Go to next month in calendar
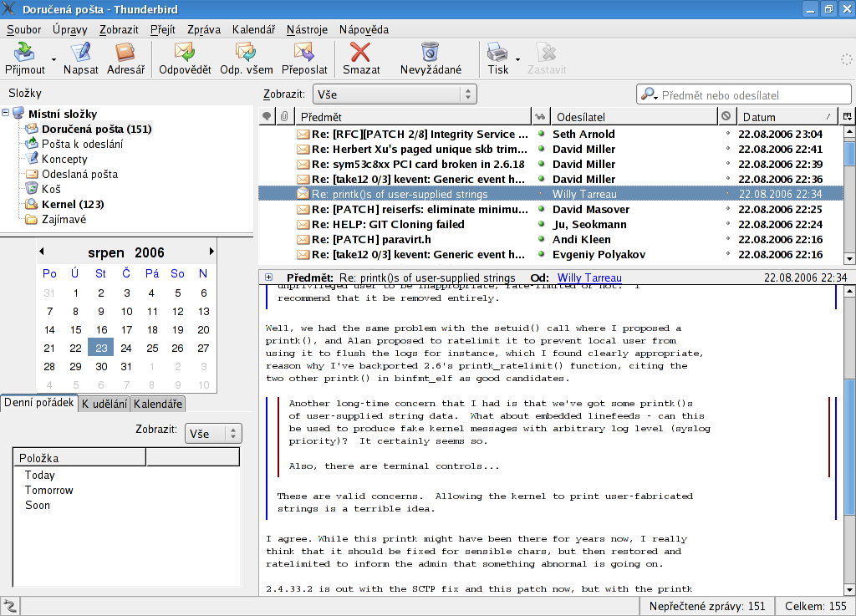856x616 pixels. 211,252
